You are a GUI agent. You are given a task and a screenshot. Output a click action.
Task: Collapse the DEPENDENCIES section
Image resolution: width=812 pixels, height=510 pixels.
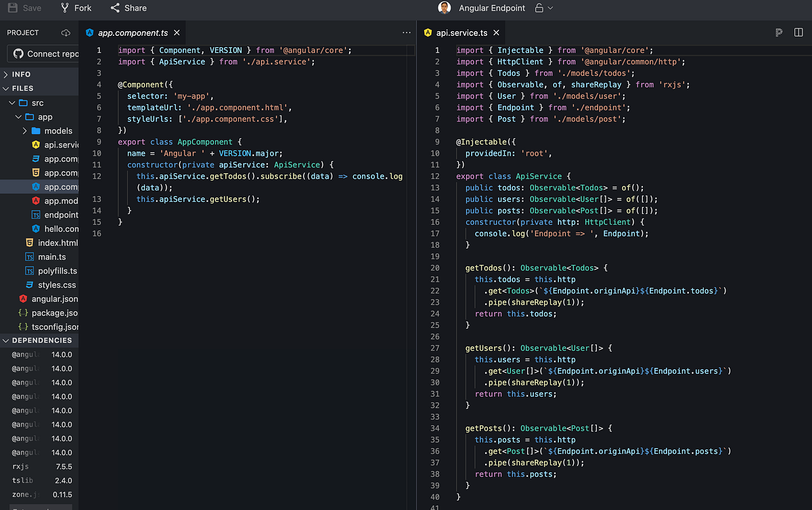tap(39, 340)
